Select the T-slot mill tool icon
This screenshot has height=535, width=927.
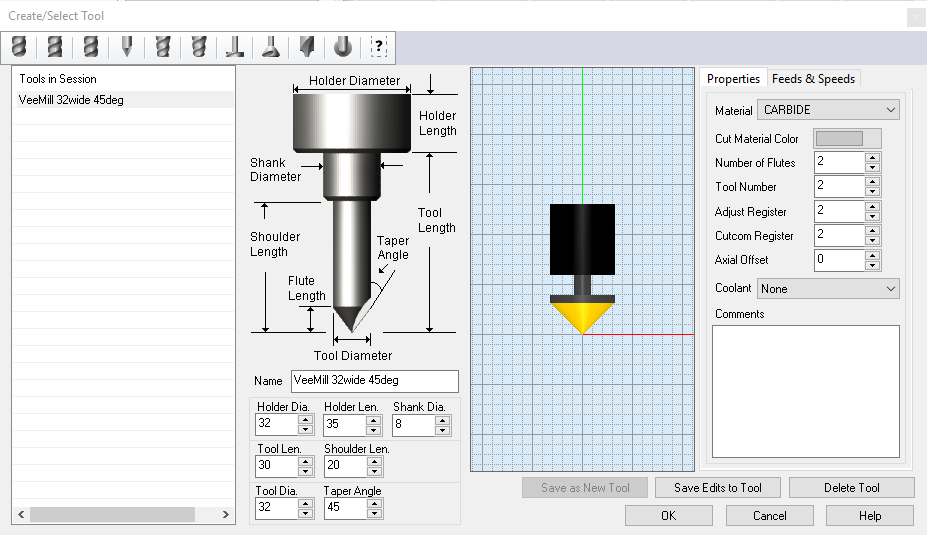(x=235, y=47)
